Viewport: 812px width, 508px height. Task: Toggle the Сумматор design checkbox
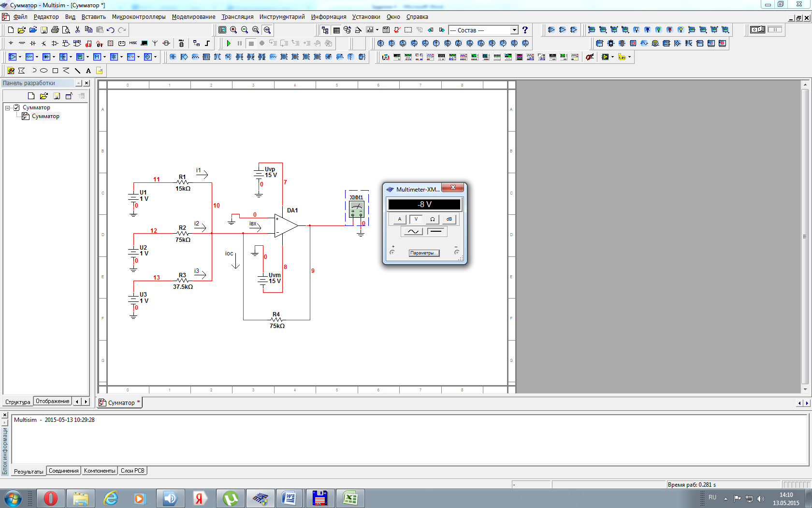pyautogui.click(x=16, y=107)
